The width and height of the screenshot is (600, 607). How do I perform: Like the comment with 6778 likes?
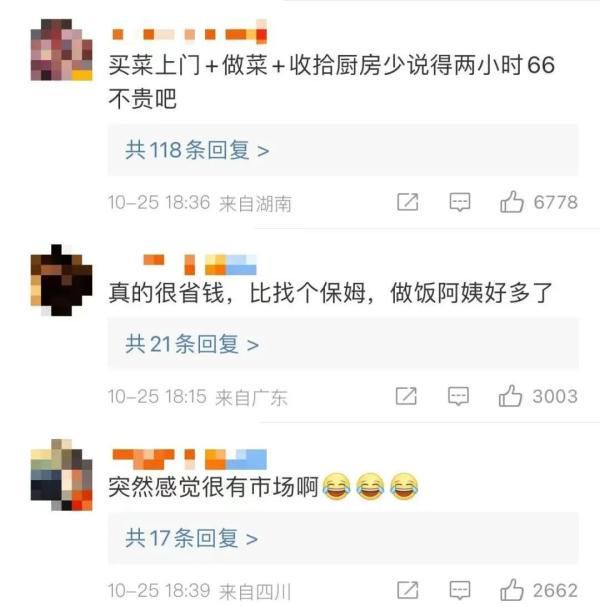[x=512, y=202]
